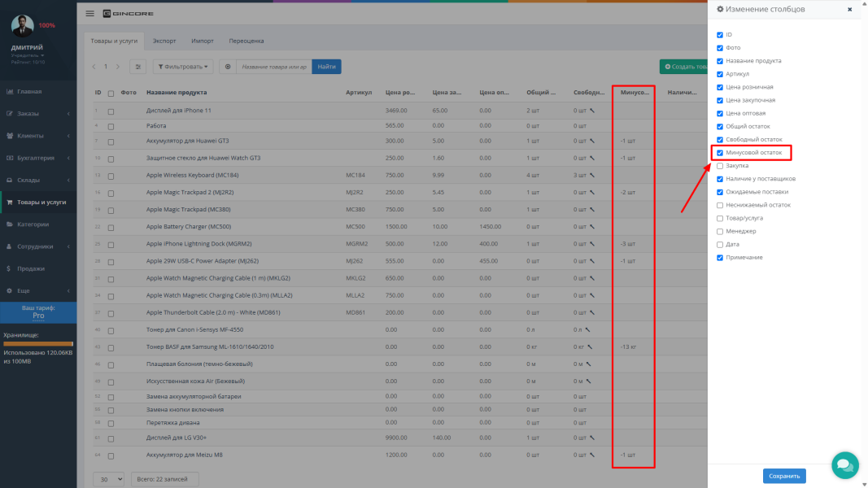Click the Бухгалтерия sidebar icon
Image resolution: width=868 pixels, height=488 pixels.
(x=10, y=158)
